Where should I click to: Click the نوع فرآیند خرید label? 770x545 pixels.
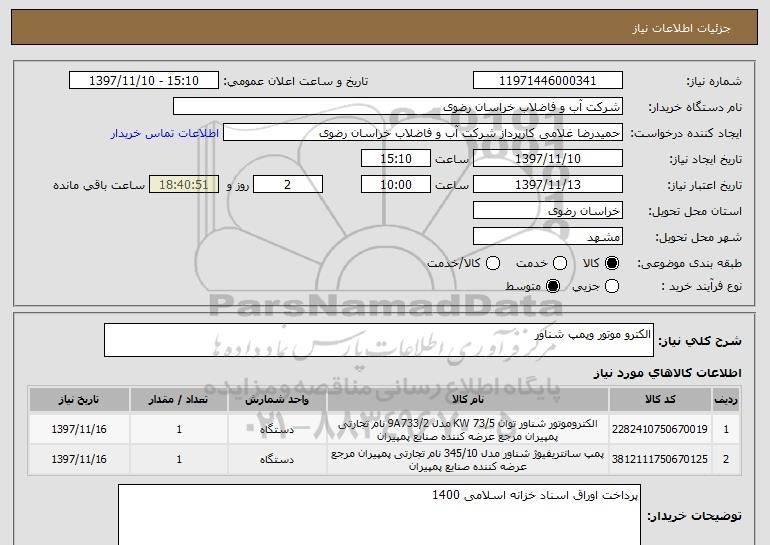[x=701, y=286]
